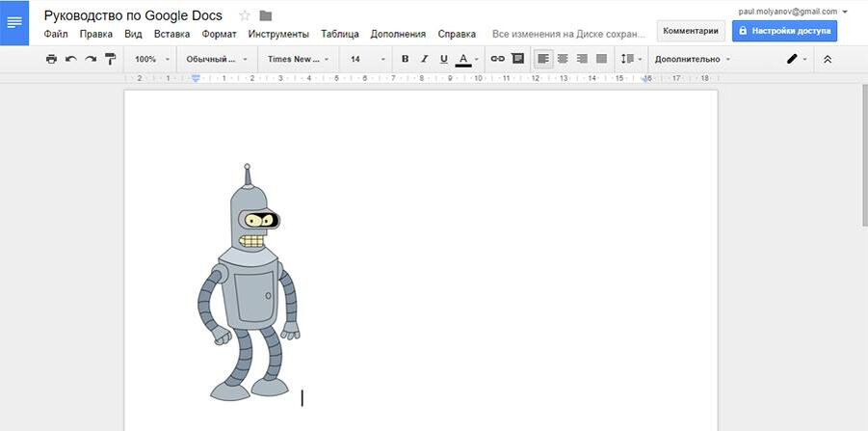Viewport: 868px width, 431px height.
Task: Open line spacing options
Action: tap(631, 59)
